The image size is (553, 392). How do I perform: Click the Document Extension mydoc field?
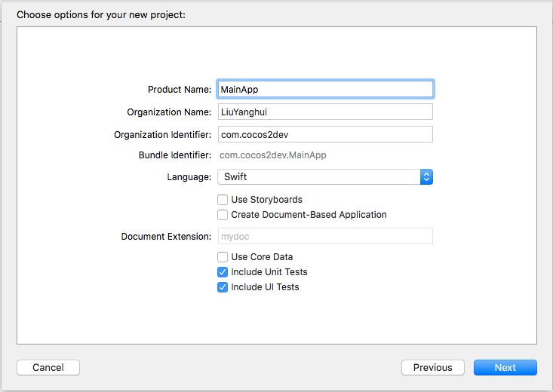(325, 236)
